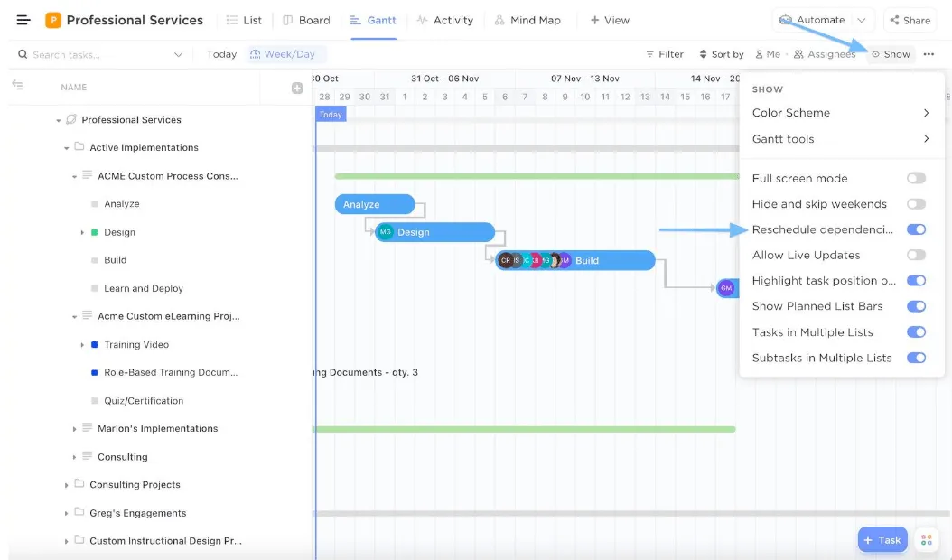
Task: Click the MG avatar on Design bar
Action: 385,232
